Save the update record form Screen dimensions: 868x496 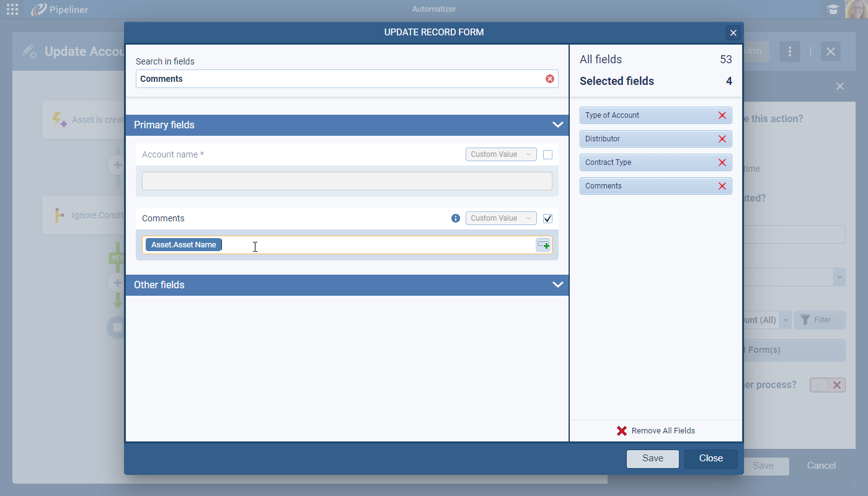[x=652, y=458]
